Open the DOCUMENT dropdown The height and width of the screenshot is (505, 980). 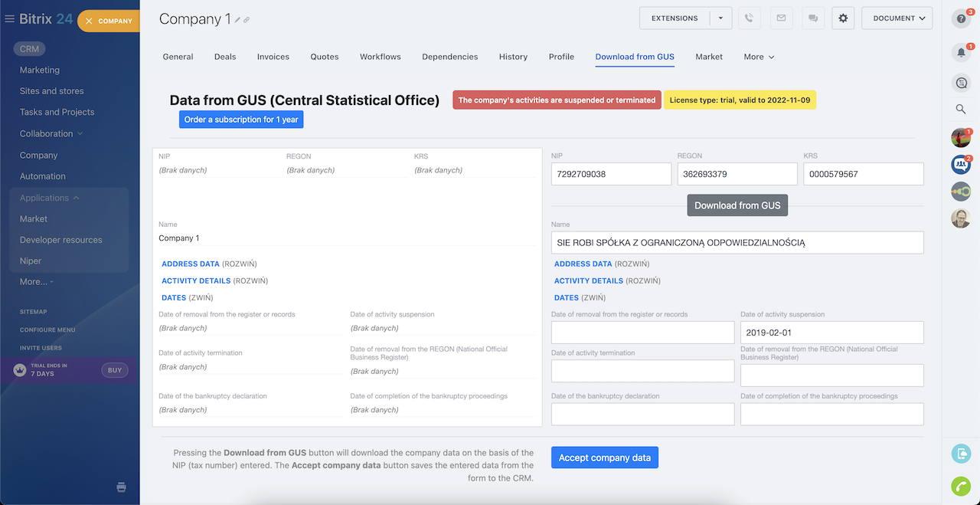897,18
